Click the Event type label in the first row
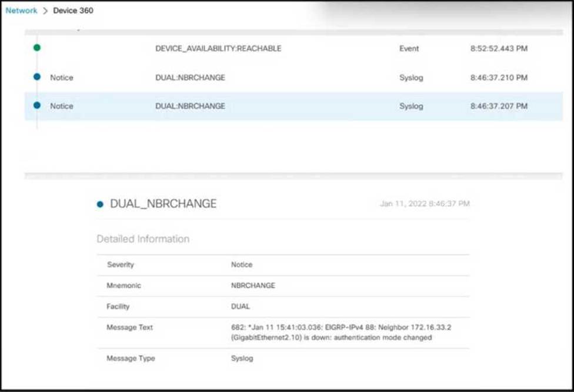 (409, 49)
